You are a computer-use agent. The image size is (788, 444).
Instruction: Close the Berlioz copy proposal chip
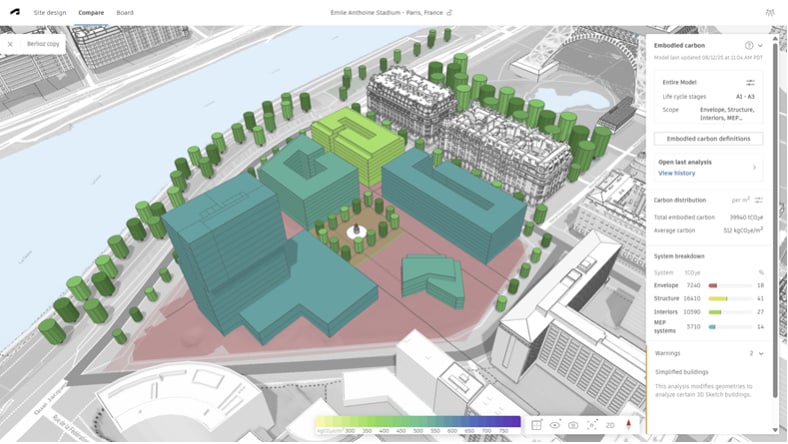(x=10, y=44)
